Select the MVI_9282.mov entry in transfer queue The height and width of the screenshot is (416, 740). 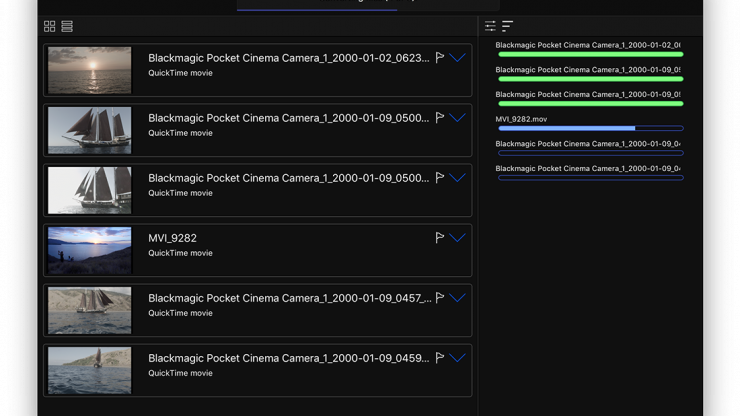coord(521,119)
